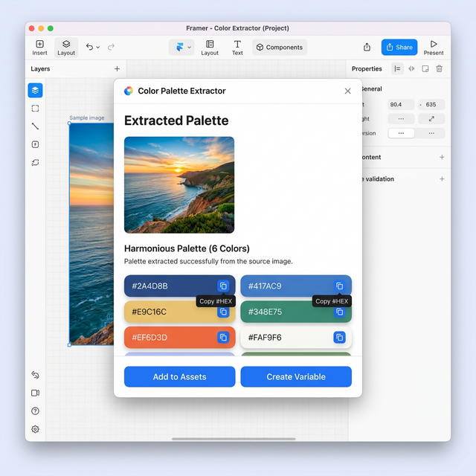Viewport: 476px width, 476px height.
Task: Add a new layer with plus icon
Action: (x=117, y=69)
